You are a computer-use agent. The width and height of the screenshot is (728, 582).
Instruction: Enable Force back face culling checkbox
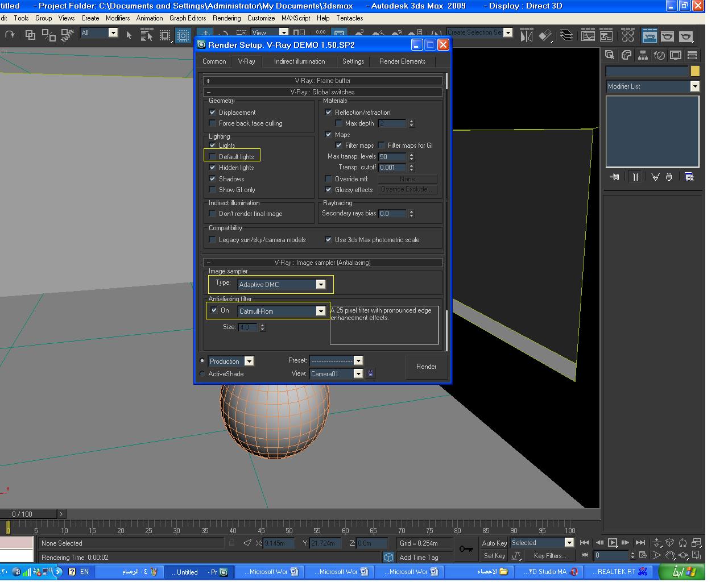click(213, 123)
